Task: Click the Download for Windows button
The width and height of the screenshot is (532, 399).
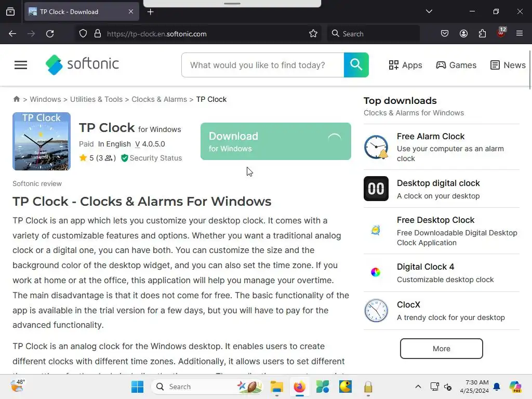Action: tap(275, 141)
